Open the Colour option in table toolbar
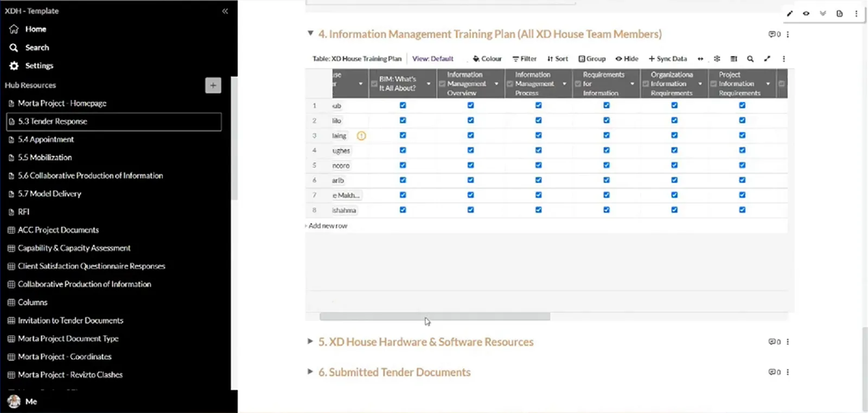The image size is (868, 413). pyautogui.click(x=487, y=59)
